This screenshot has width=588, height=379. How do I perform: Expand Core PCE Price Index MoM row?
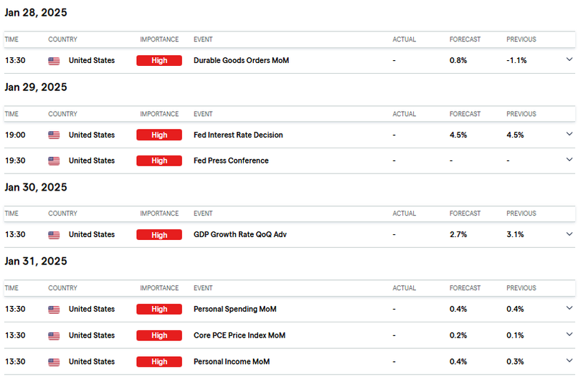coord(569,335)
